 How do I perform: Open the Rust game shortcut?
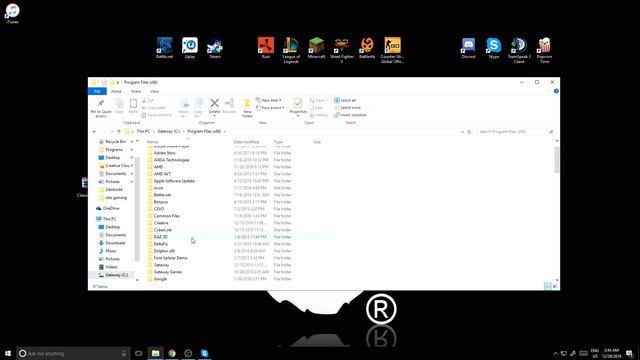click(x=266, y=48)
